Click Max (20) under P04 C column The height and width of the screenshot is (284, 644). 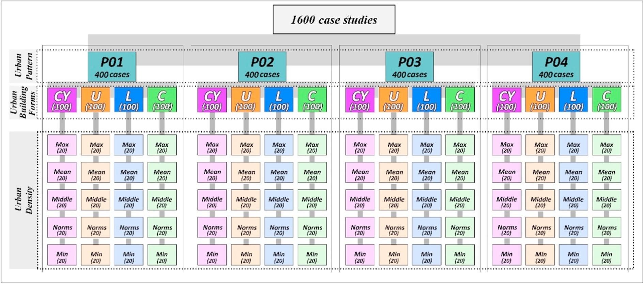click(607, 145)
